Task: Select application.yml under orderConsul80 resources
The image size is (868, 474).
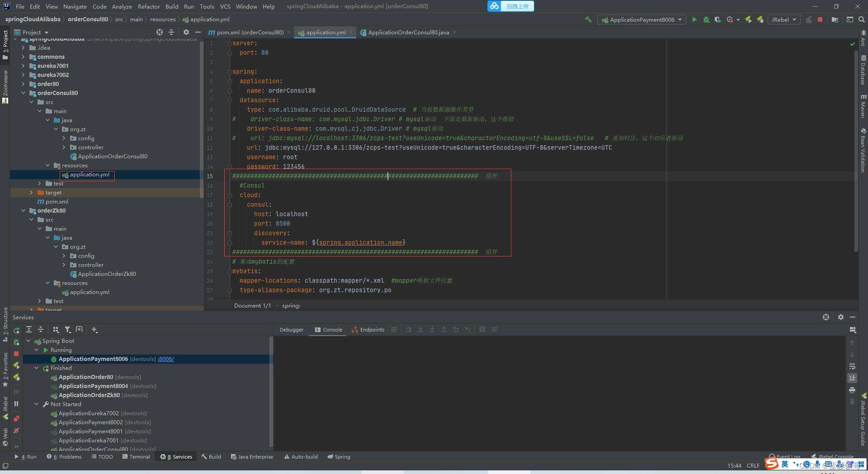Action: coord(90,175)
